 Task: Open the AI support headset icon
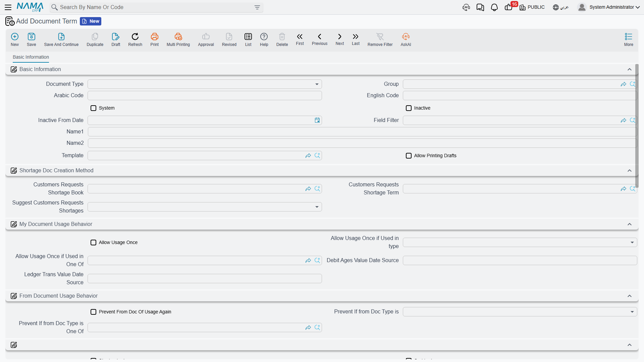pyautogui.click(x=466, y=7)
